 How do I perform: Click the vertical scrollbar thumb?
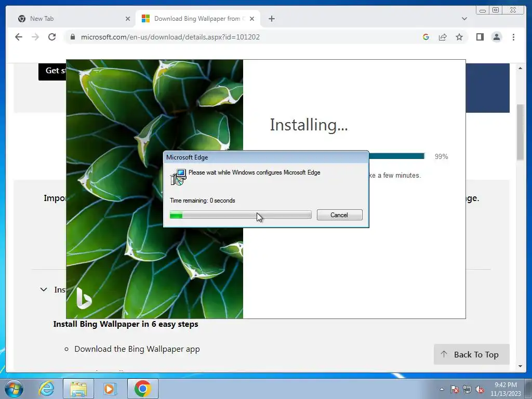[x=521, y=132]
